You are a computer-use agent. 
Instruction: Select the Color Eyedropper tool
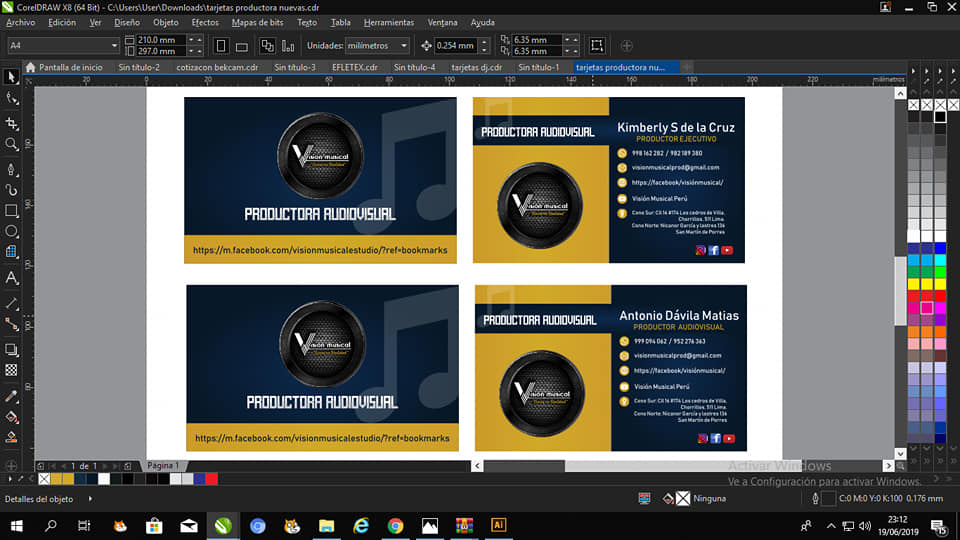[11, 396]
